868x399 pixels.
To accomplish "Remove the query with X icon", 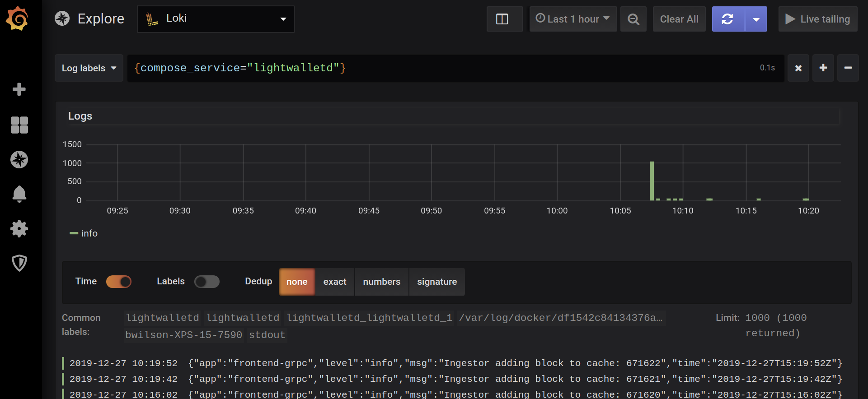I will [798, 68].
